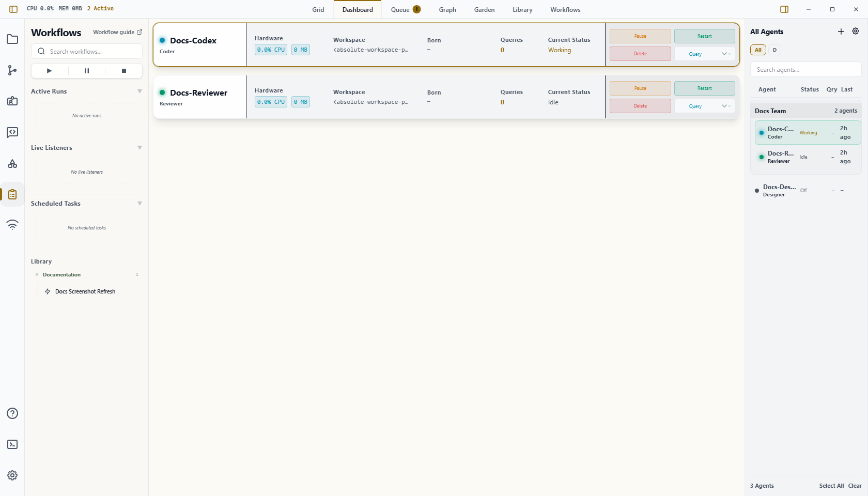Collapse the Live Listeners section

pos(139,148)
